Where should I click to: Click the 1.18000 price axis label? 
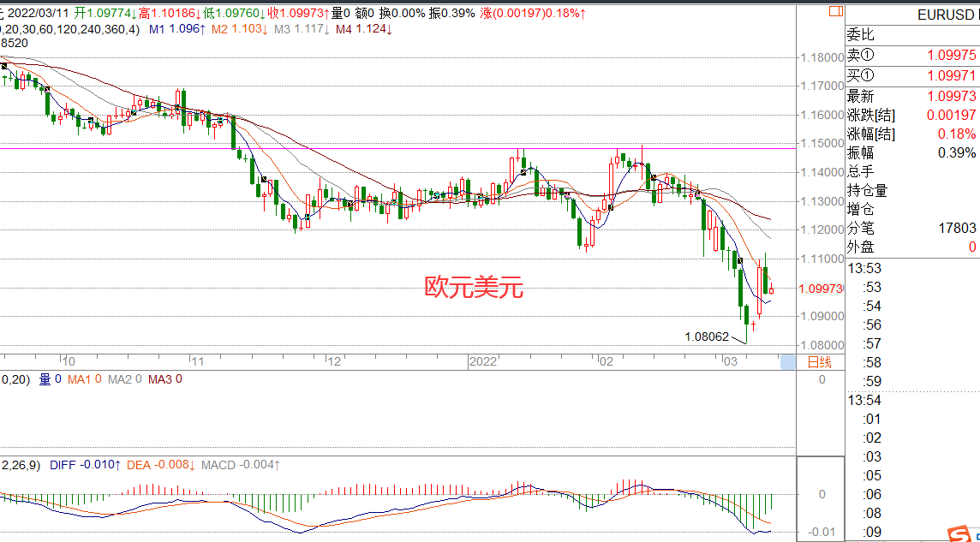(821, 58)
